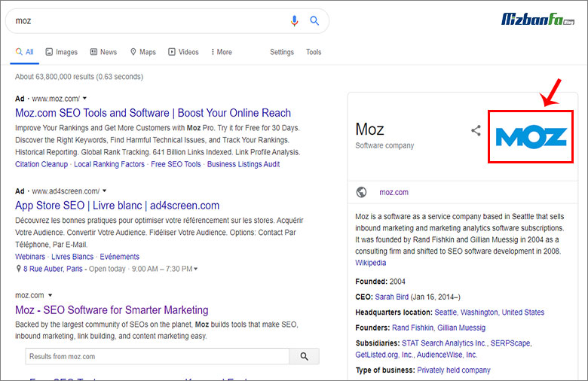Click the globe icon beside moz.com
Image resolution: width=588 pixels, height=381 pixels.
(x=362, y=192)
